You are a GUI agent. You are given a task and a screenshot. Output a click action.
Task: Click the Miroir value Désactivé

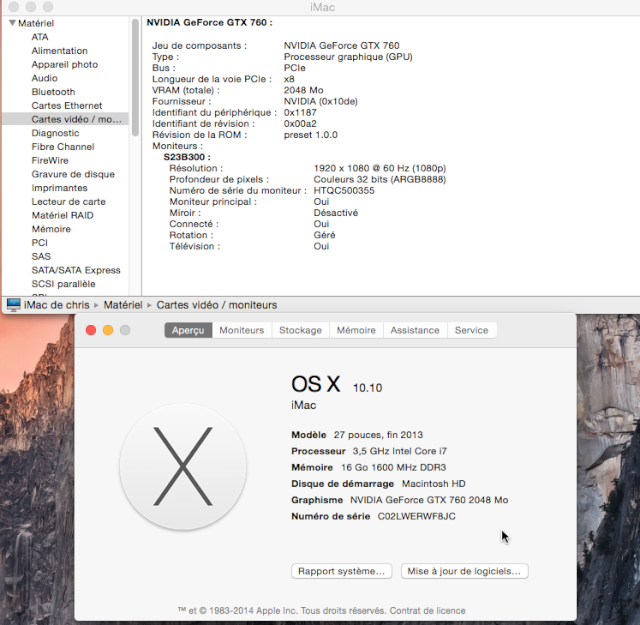336,213
